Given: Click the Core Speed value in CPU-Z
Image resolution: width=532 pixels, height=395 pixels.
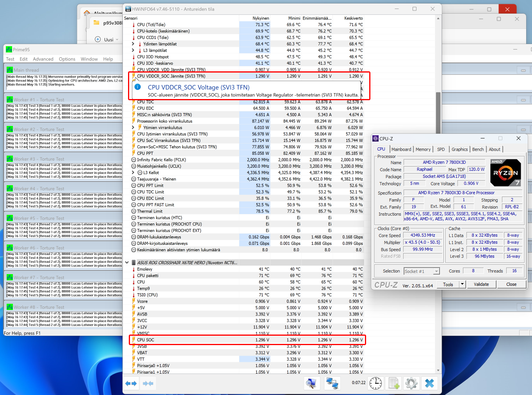Looking at the screenshot, I should click(423, 236).
